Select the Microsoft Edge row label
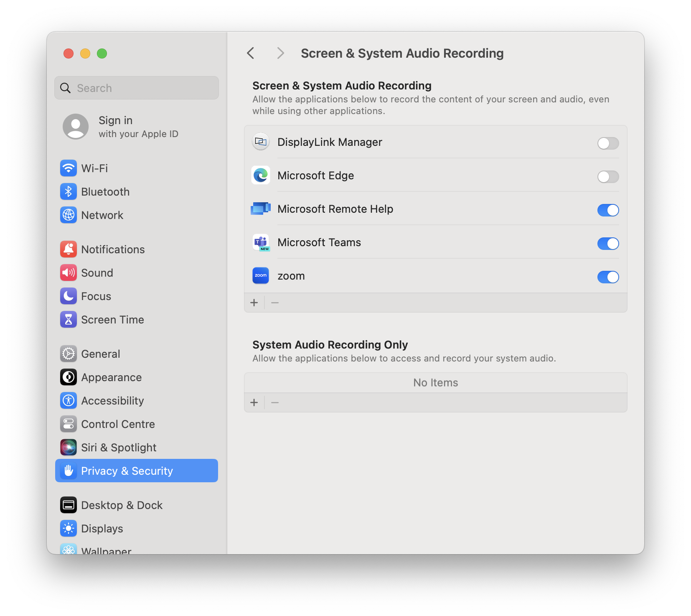The height and width of the screenshot is (616, 691). [x=315, y=176]
